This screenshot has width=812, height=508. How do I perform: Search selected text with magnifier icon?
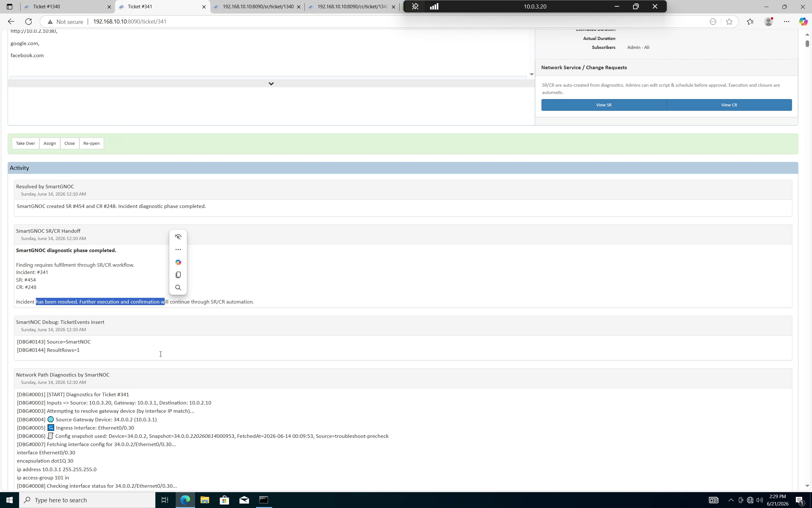178,288
